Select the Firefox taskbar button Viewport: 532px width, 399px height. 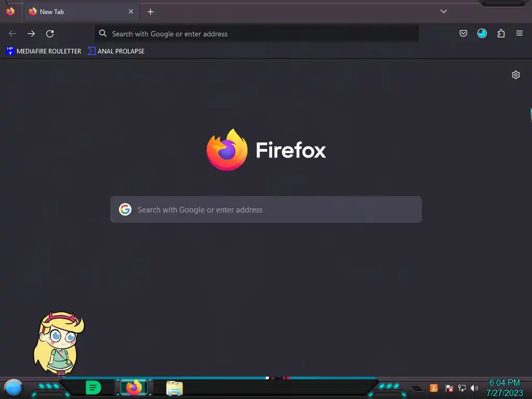point(134,388)
